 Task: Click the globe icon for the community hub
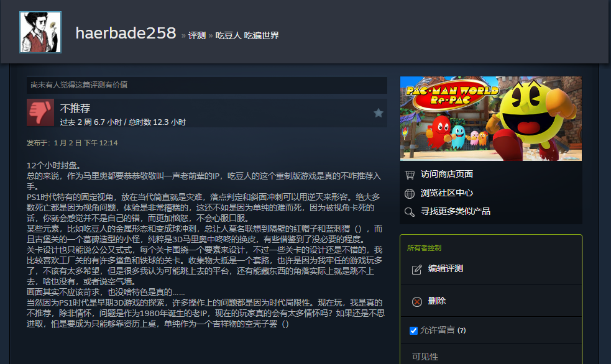(x=409, y=193)
